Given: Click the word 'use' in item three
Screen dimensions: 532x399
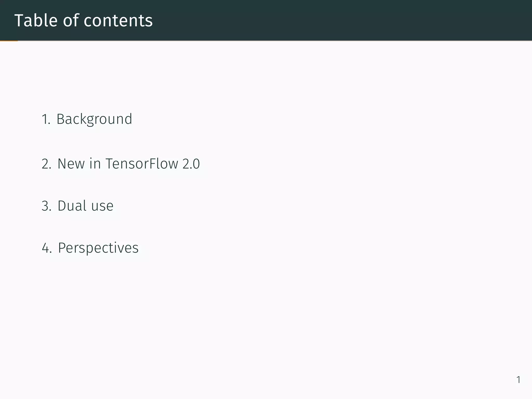Looking at the screenshot, I should coord(102,206).
